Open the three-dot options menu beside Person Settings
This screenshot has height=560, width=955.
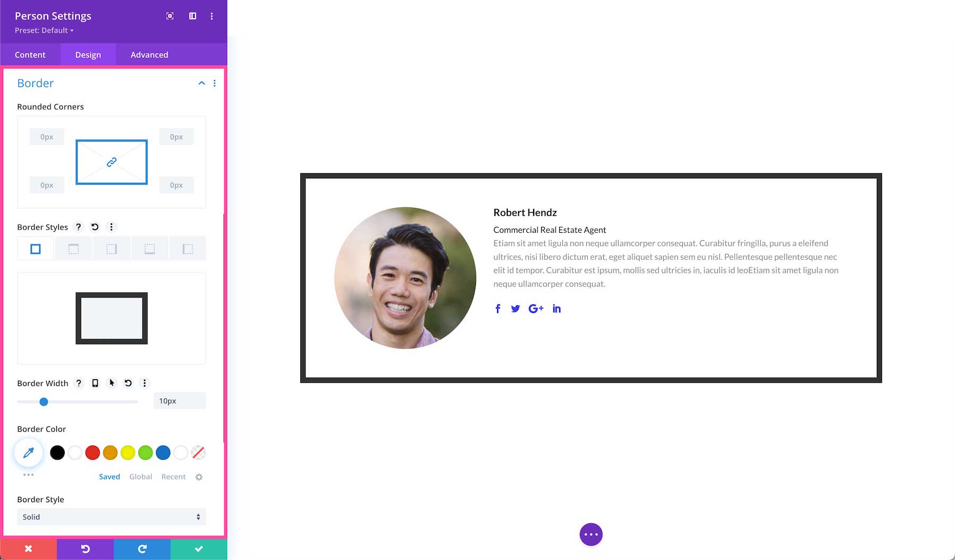[212, 16]
